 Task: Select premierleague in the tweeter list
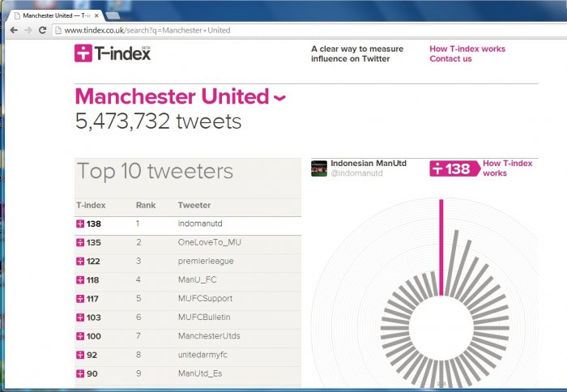coord(202,261)
